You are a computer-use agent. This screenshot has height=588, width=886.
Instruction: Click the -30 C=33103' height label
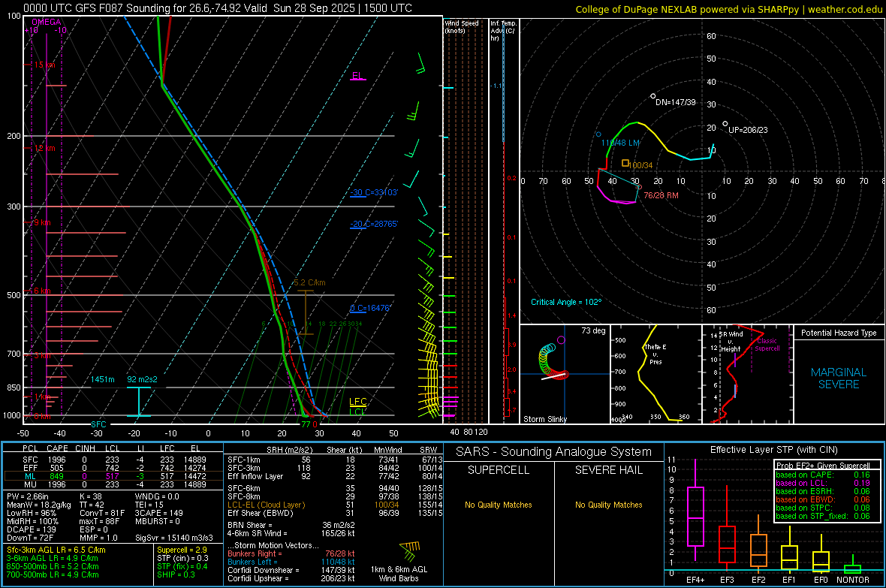(x=373, y=192)
